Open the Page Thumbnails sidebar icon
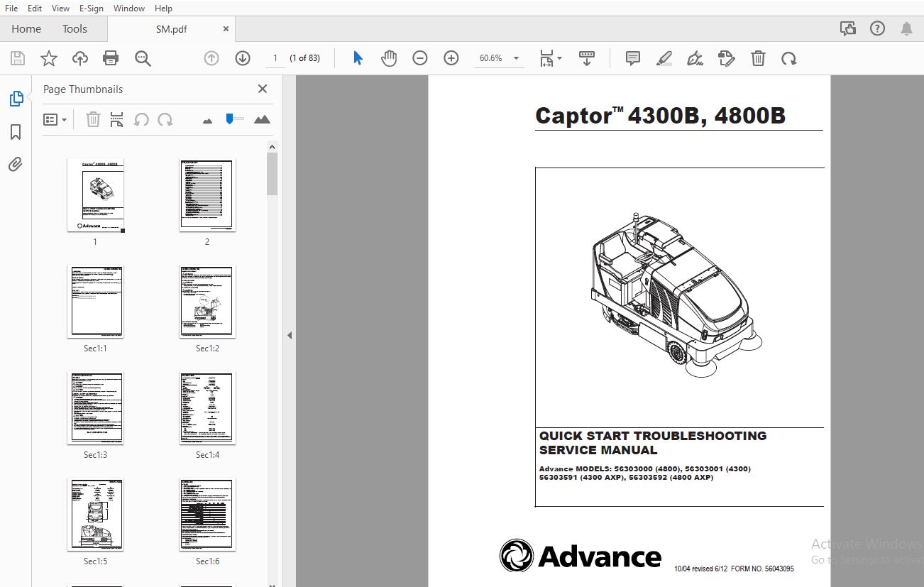The height and width of the screenshot is (587, 924). coord(16,99)
